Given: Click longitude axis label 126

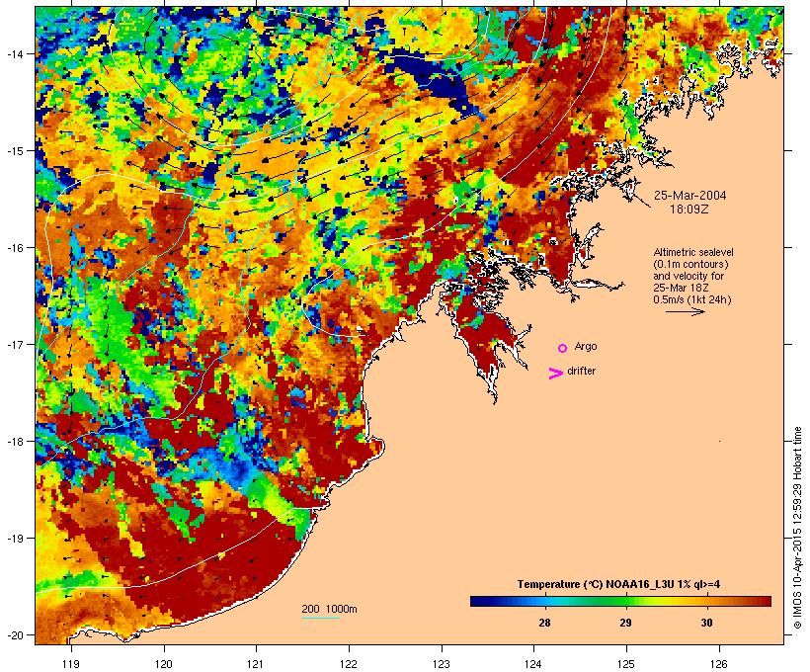Looking at the screenshot, I should [719, 664].
